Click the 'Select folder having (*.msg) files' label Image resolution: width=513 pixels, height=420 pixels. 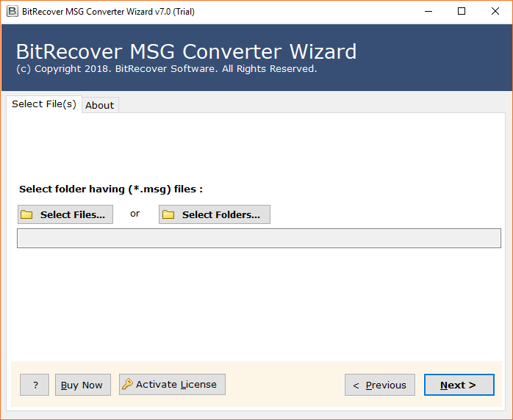(x=110, y=189)
